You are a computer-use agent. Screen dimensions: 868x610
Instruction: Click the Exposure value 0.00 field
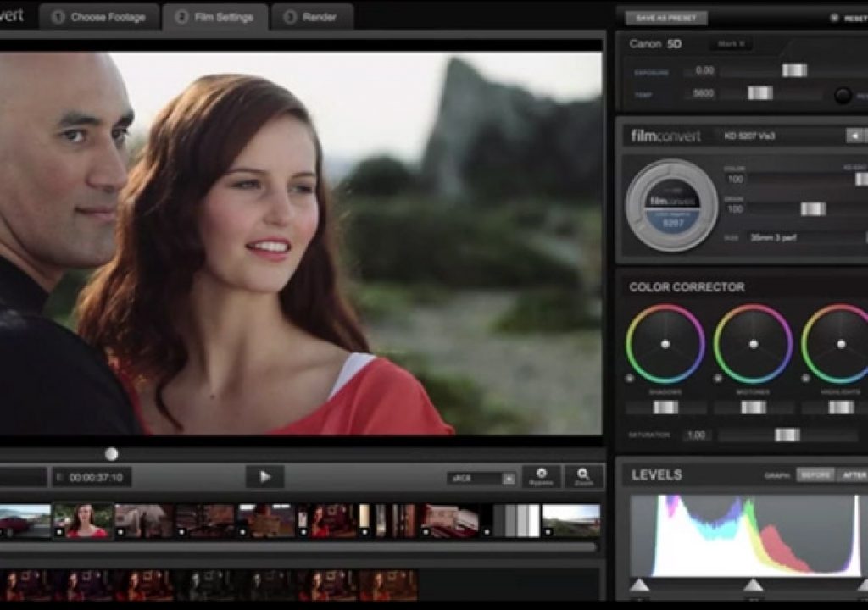pos(701,70)
